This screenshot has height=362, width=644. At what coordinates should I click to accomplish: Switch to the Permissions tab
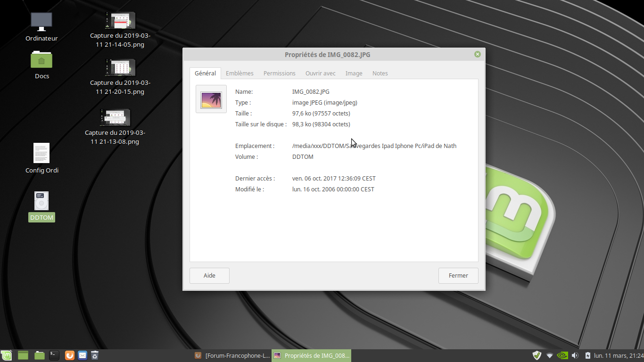(280, 74)
